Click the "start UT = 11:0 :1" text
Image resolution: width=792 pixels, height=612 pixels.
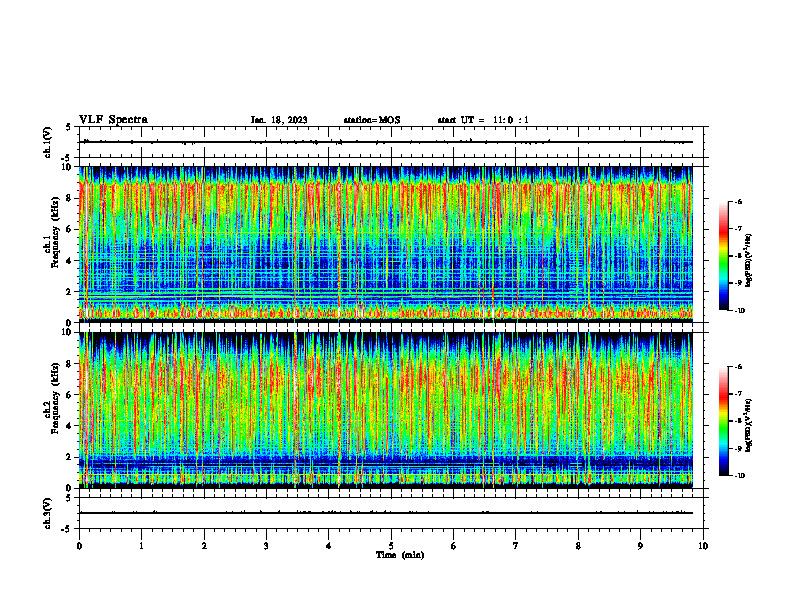click(x=483, y=120)
